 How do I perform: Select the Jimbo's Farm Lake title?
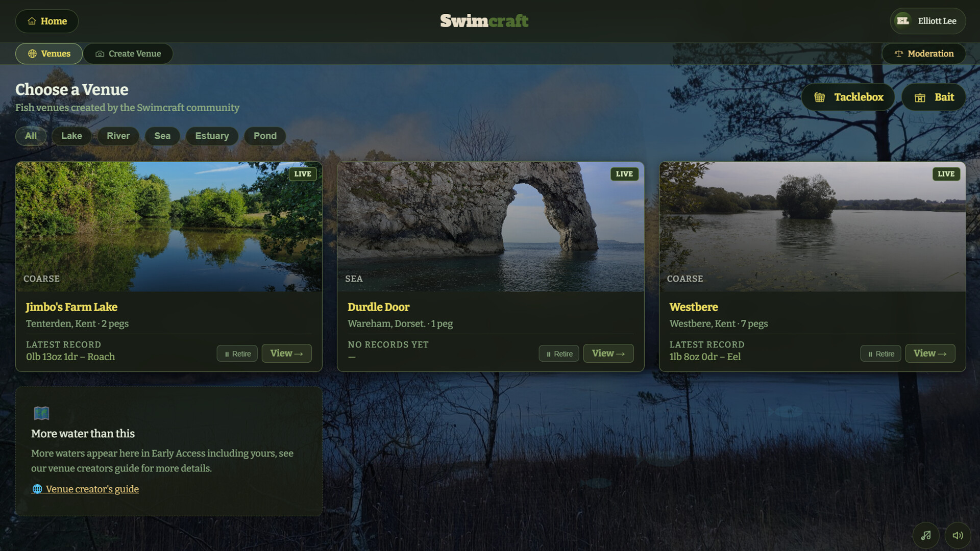71,307
